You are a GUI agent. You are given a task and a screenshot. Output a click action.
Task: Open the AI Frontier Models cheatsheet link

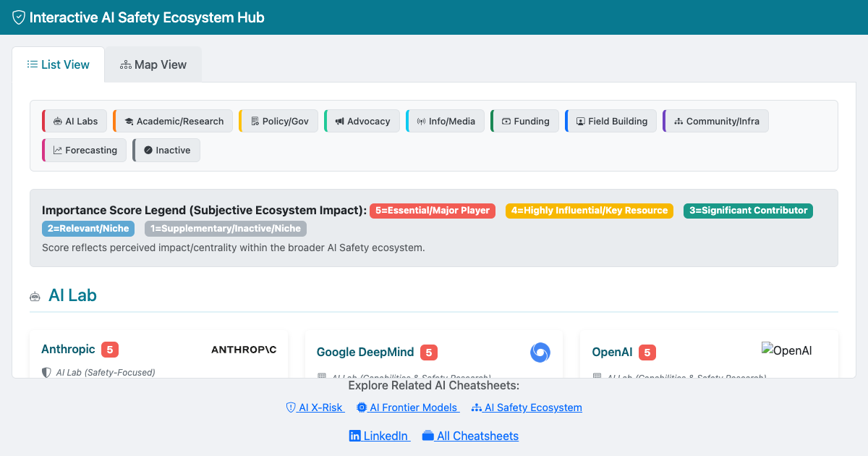coord(408,408)
